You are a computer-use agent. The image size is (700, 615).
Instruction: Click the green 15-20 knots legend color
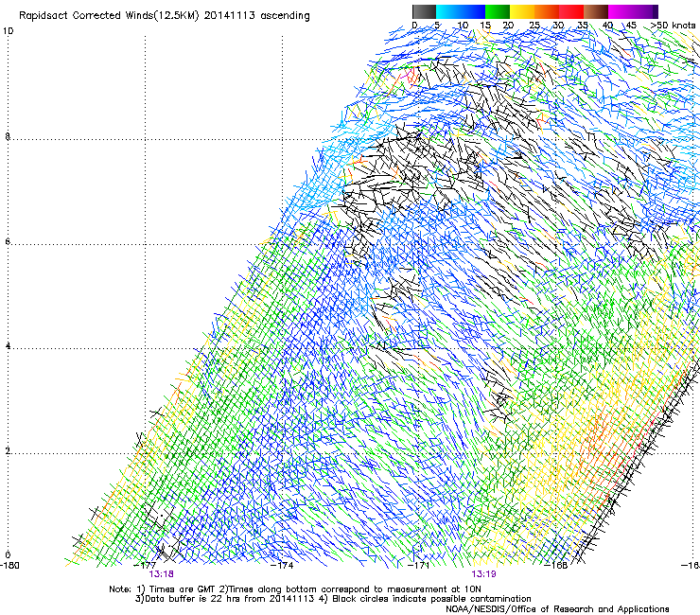tap(498, 11)
